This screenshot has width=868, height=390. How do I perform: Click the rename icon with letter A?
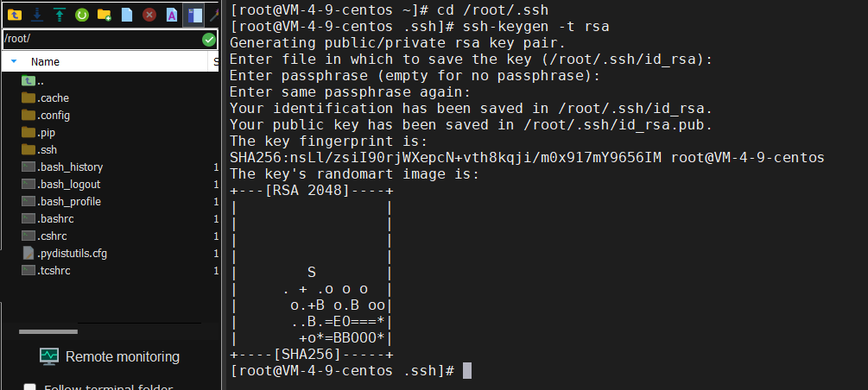[x=172, y=15]
